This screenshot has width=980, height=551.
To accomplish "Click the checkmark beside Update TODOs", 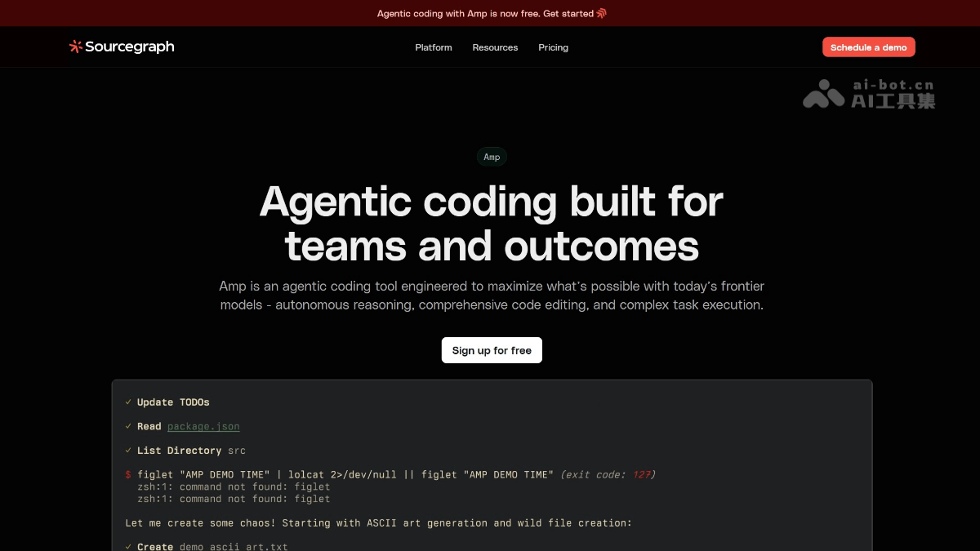I will tap(128, 402).
